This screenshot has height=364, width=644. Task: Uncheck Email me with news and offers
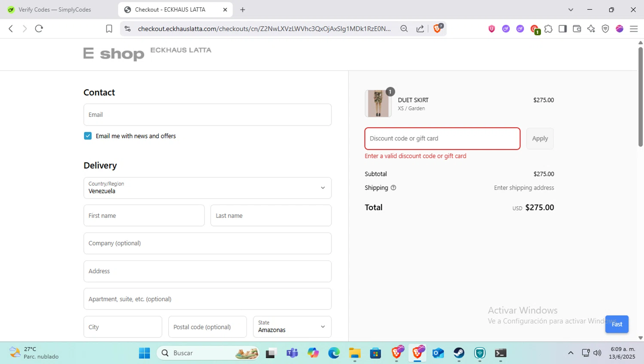click(88, 136)
